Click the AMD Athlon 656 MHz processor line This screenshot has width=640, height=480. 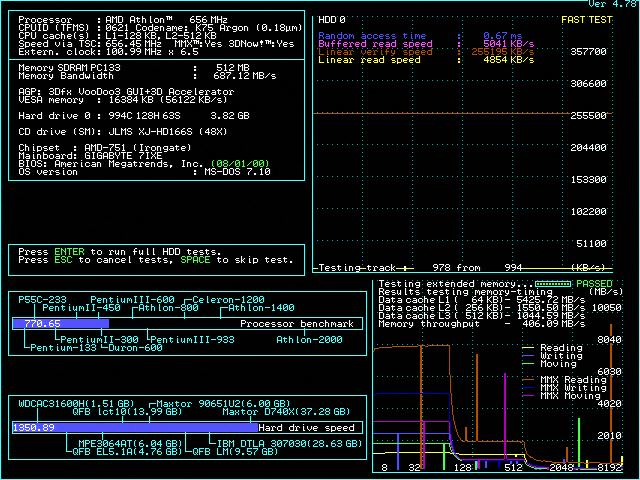[x=123, y=20]
